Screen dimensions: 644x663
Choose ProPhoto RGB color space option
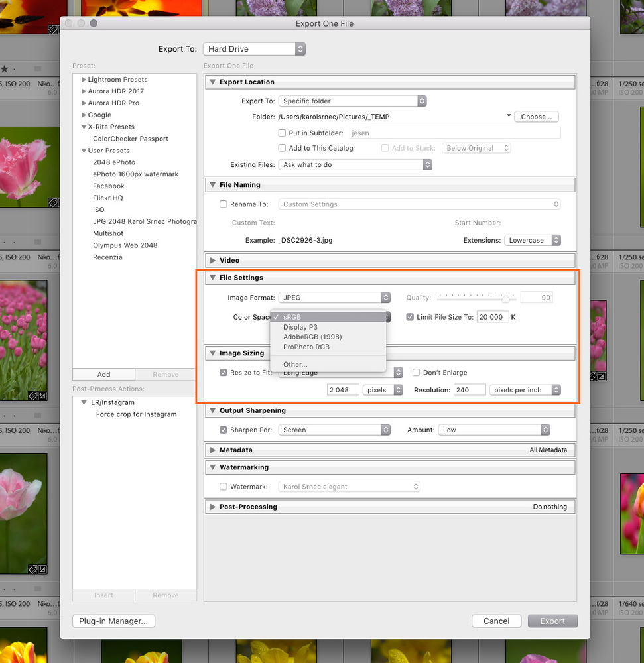[306, 347]
